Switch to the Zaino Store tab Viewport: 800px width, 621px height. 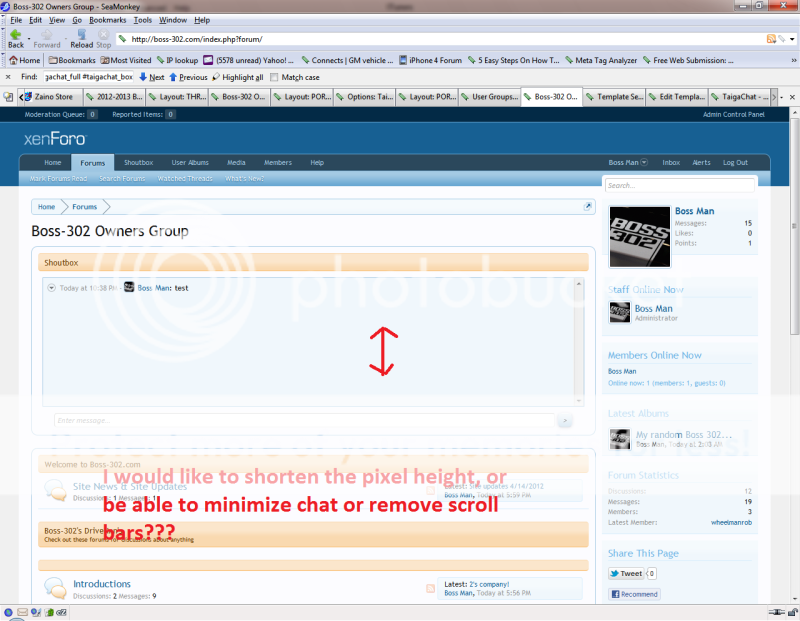pos(50,97)
